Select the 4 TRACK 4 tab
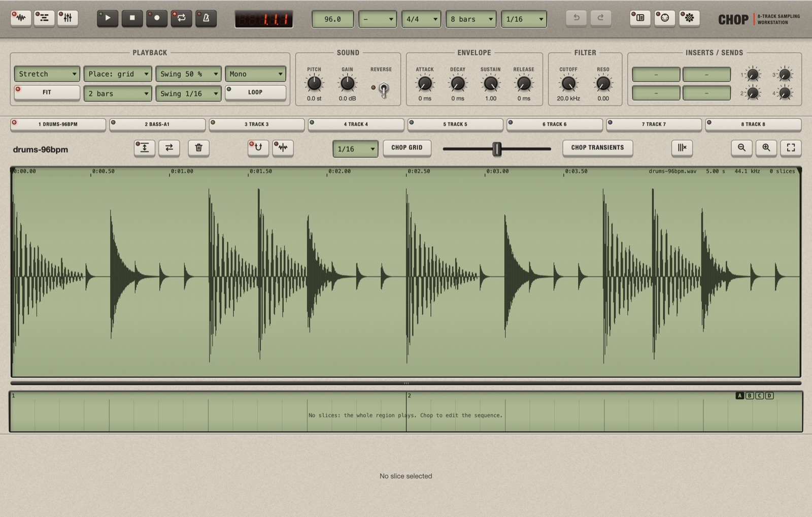Viewport: 812px width, 517px height. [x=356, y=124]
